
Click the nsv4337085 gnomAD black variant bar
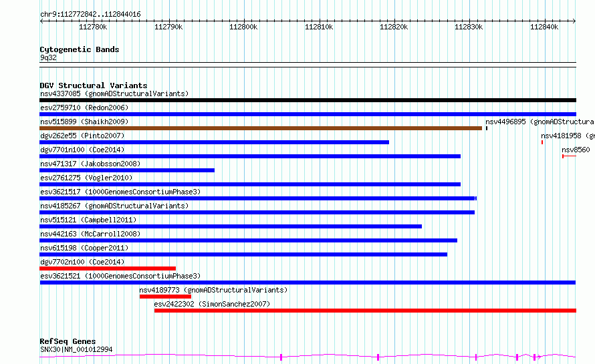point(308,100)
